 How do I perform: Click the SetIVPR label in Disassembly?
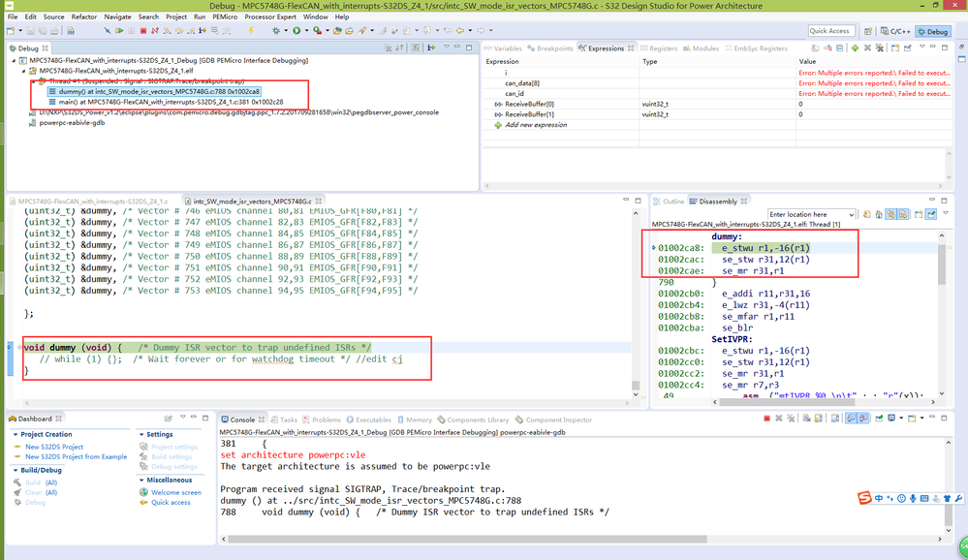pyautogui.click(x=732, y=339)
